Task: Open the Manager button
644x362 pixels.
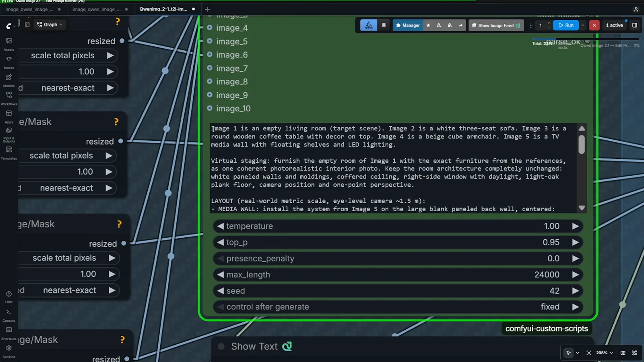Action: [x=408, y=25]
